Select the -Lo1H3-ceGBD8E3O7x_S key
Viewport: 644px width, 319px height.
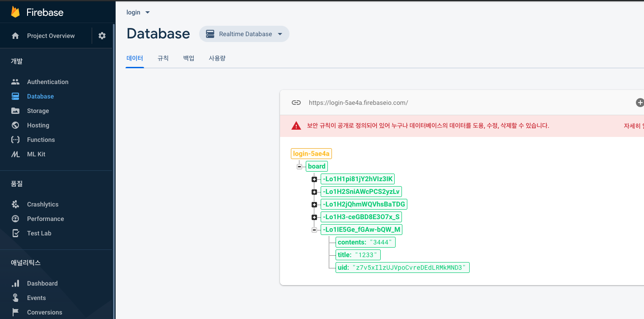361,217
